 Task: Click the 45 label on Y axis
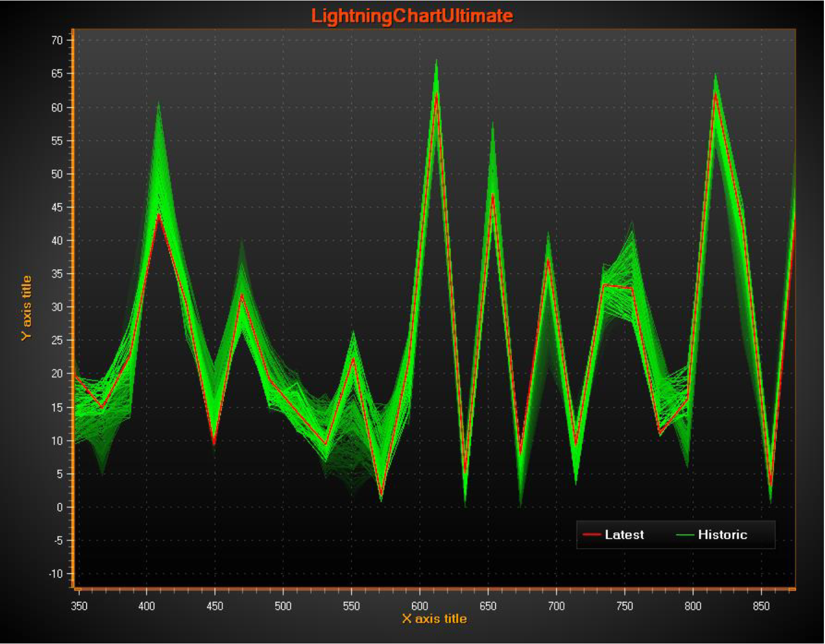57,207
